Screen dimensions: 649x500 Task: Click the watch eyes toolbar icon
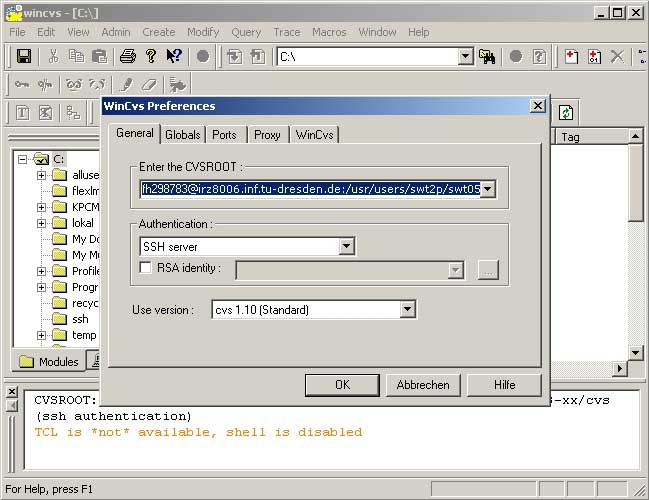tap(74, 85)
